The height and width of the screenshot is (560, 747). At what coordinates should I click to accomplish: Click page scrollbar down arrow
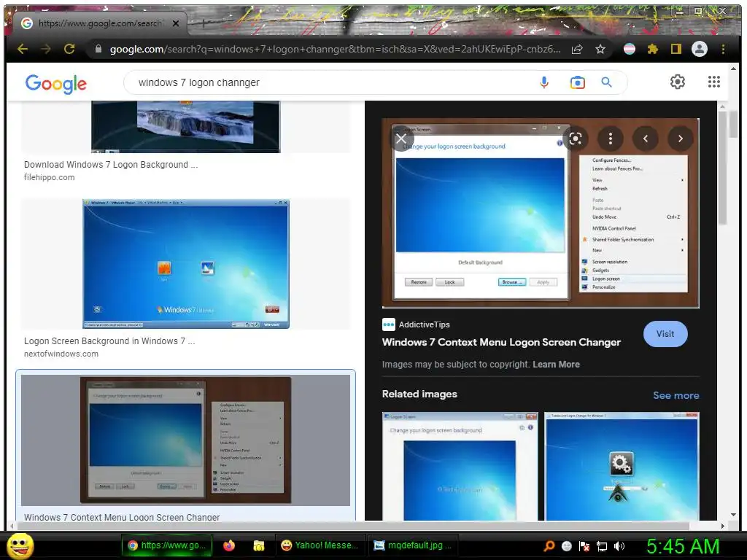tap(733, 516)
